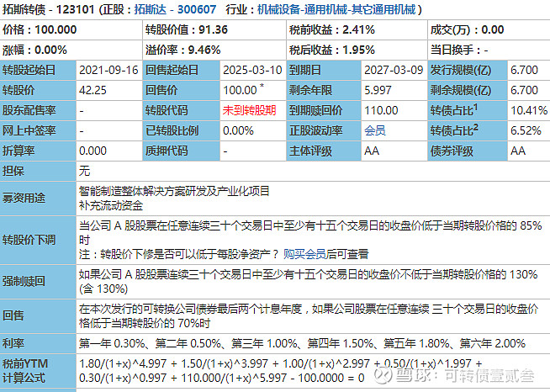The height and width of the screenshot is (392, 550).
Task: Click the 税前YTM 计算公式 label
Action: tap(25, 371)
